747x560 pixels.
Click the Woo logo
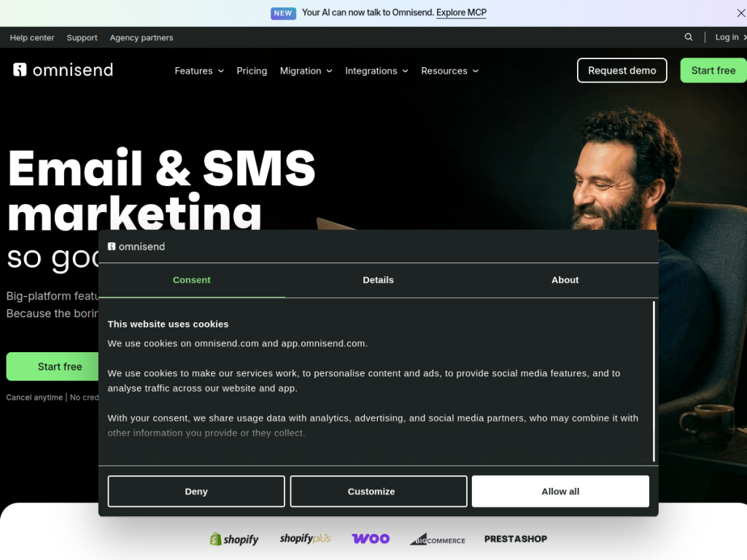(x=371, y=539)
